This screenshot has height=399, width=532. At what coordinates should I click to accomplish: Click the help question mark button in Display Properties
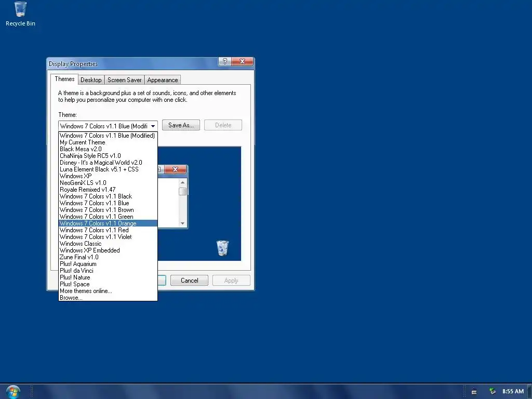point(224,61)
